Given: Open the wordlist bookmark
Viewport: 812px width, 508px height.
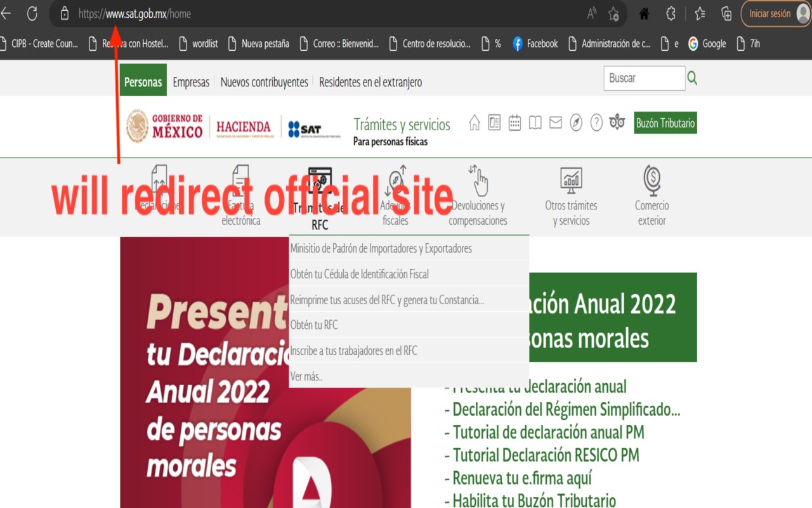Looking at the screenshot, I should (x=198, y=44).
